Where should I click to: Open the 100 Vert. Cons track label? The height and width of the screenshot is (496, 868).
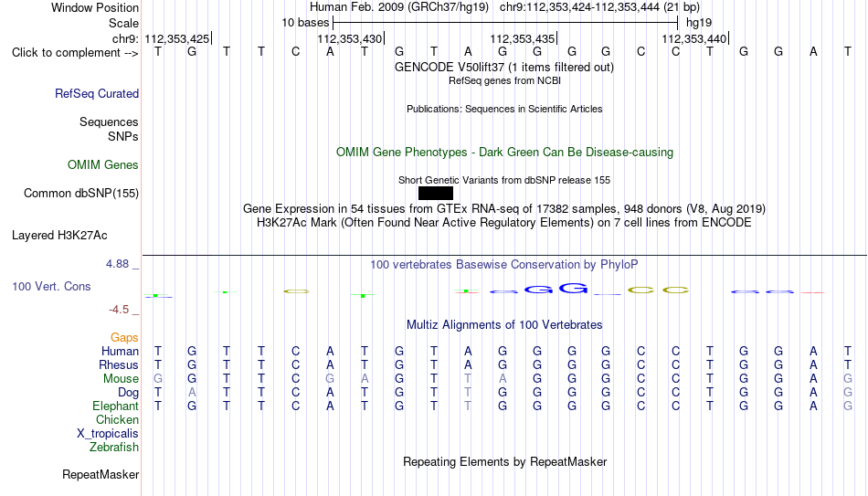tap(51, 286)
